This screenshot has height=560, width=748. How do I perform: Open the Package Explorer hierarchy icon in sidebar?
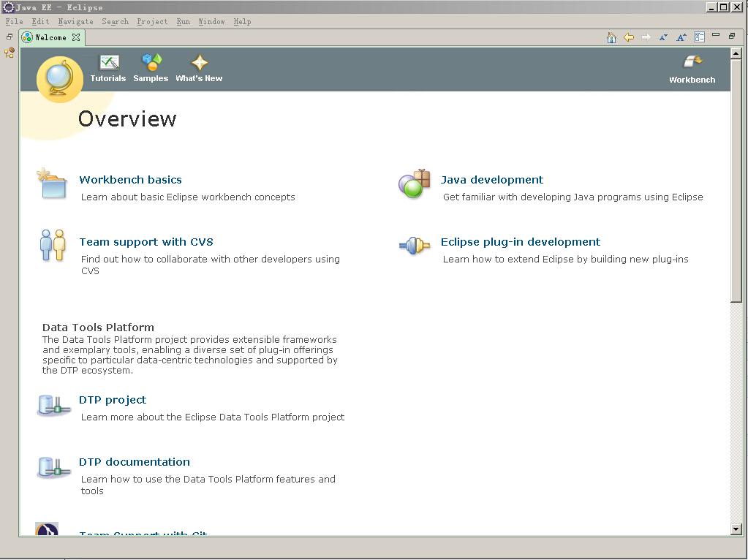click(x=10, y=53)
